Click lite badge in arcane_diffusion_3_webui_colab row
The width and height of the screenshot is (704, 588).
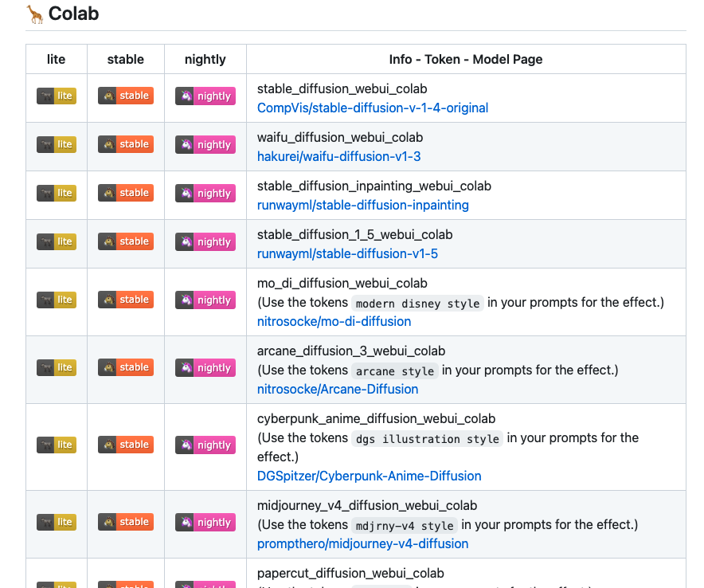tap(57, 367)
